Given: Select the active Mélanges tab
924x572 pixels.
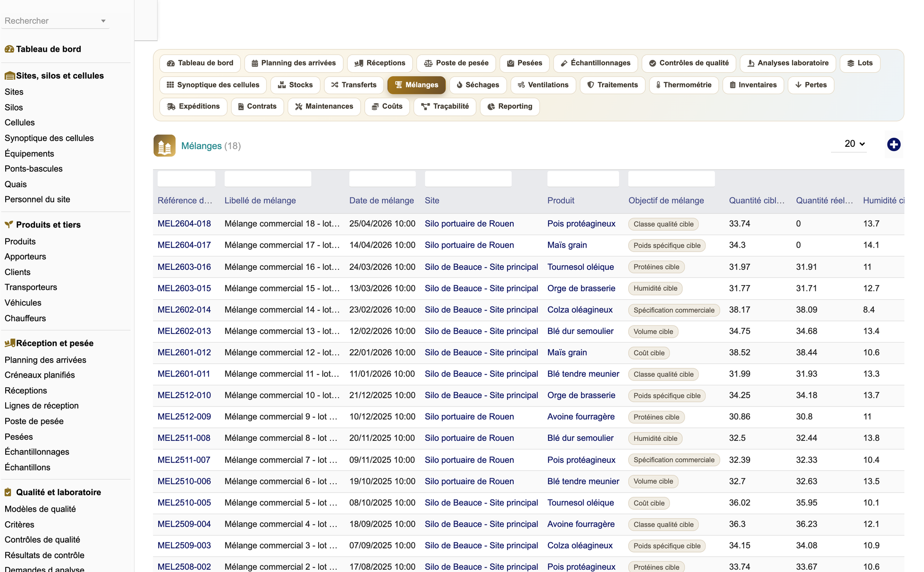Looking at the screenshot, I should [416, 85].
